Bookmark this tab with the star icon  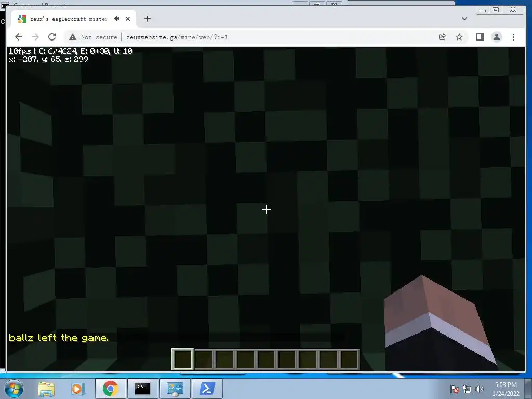(x=459, y=37)
